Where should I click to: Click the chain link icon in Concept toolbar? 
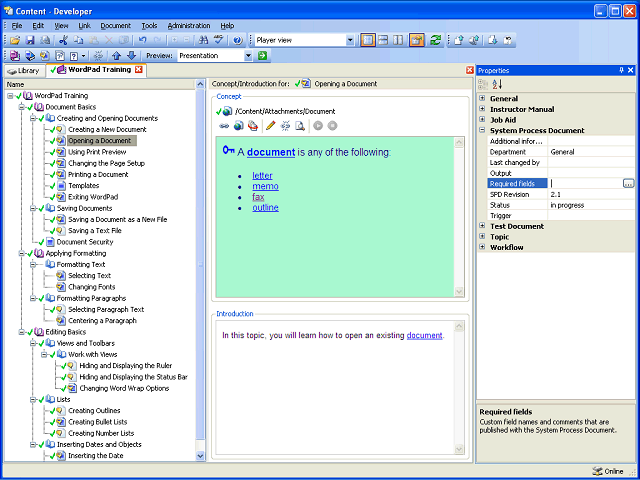point(224,126)
